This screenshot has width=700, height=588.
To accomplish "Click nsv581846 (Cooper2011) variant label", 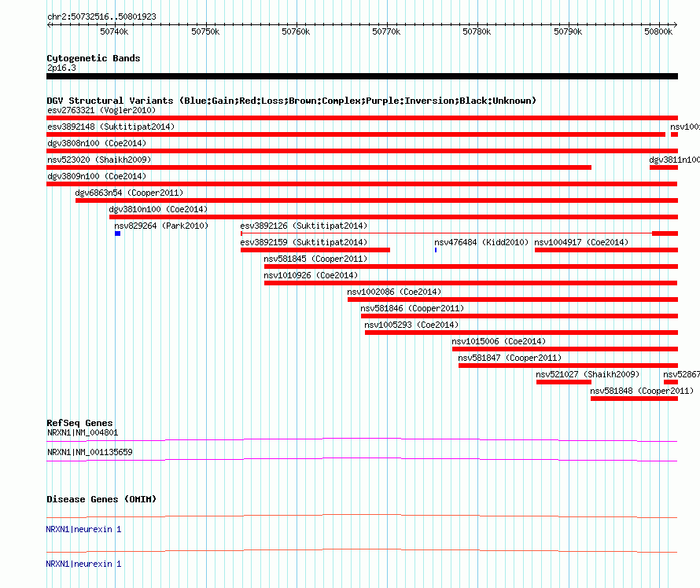I will click(412, 308).
